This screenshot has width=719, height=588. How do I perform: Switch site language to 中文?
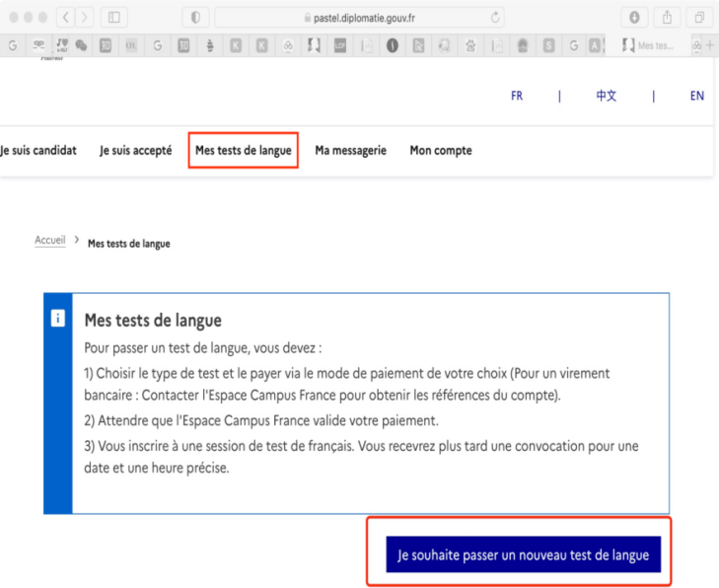[x=607, y=96]
